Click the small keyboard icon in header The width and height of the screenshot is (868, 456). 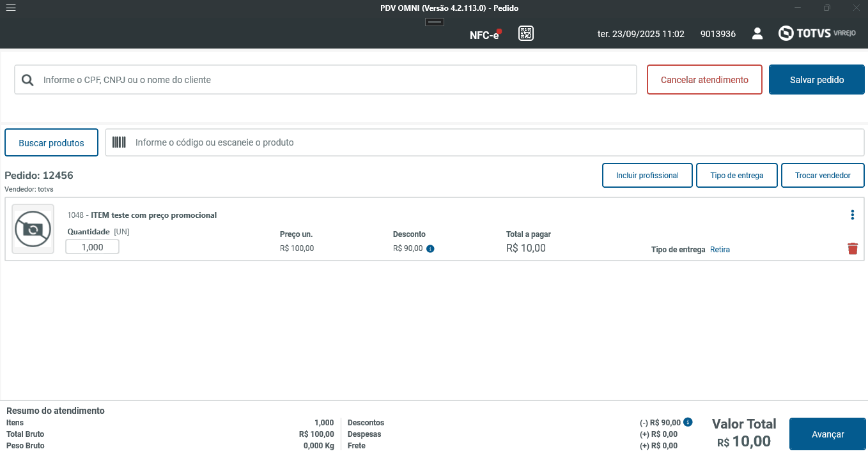pos(435,22)
